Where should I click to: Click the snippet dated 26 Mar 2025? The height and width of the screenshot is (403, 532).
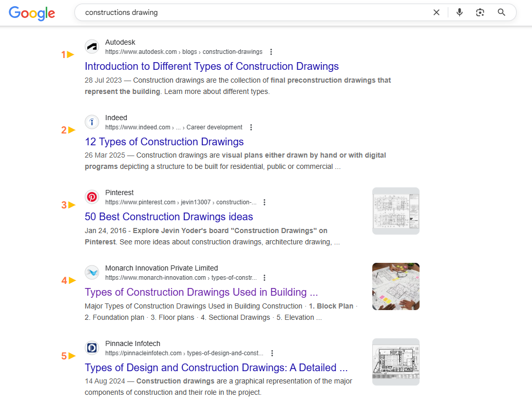(x=236, y=161)
